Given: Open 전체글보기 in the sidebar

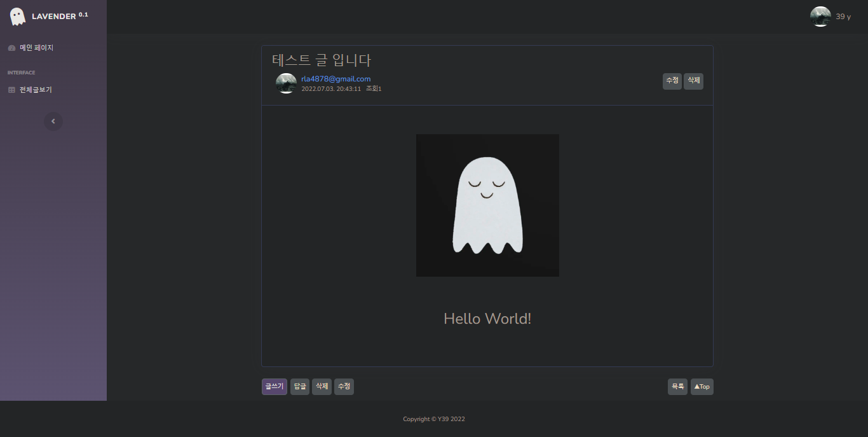Looking at the screenshot, I should point(36,90).
